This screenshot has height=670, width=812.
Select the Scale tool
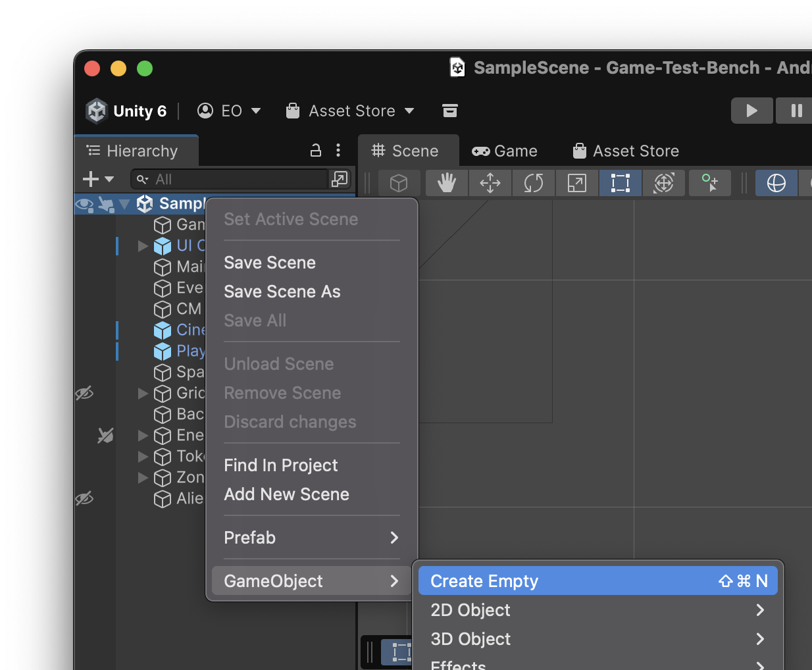(577, 183)
